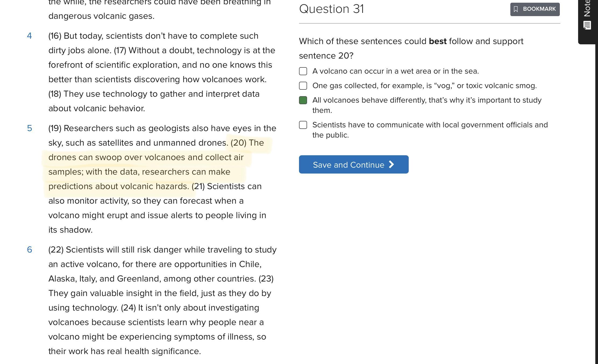Click the Notes page icon on right edge
Screen dimensions: 598x364
click(x=587, y=26)
